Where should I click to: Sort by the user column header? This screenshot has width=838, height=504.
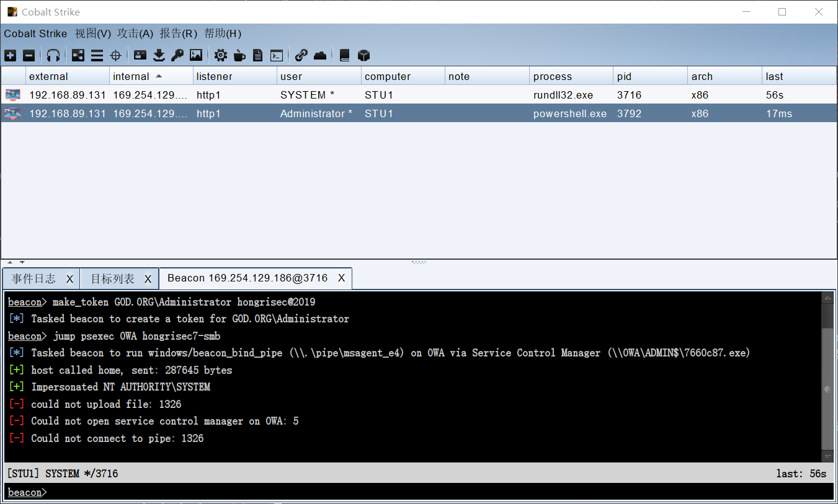319,76
